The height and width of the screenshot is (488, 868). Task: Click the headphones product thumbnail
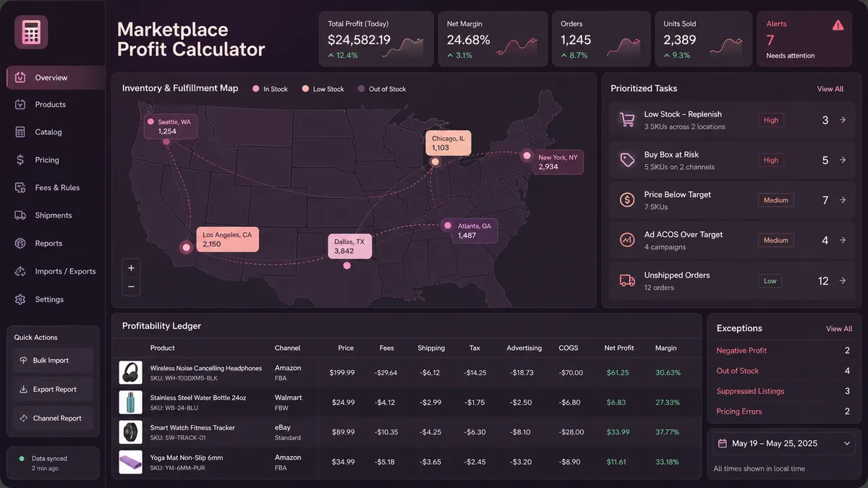pyautogui.click(x=130, y=373)
